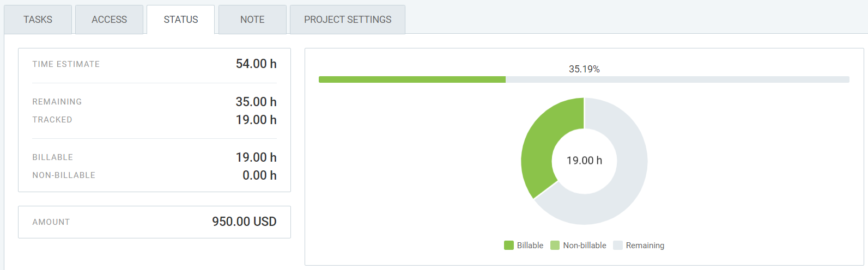Open the Note tab
868x270 pixels.
[252, 20]
